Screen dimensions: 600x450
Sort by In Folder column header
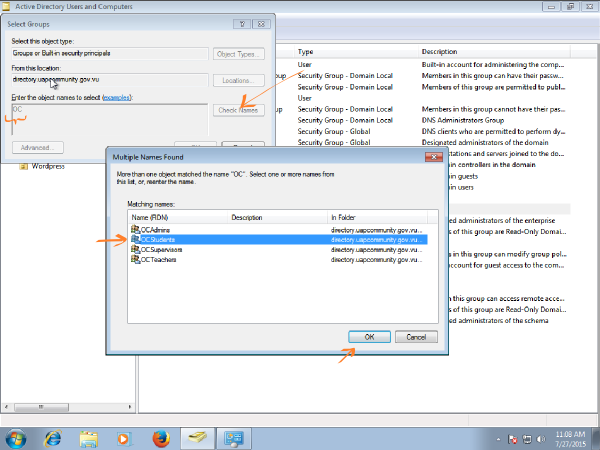pos(378,217)
